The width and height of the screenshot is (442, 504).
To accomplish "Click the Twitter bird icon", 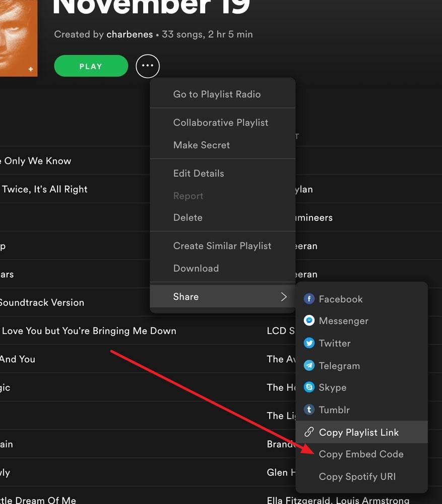I will coord(309,343).
